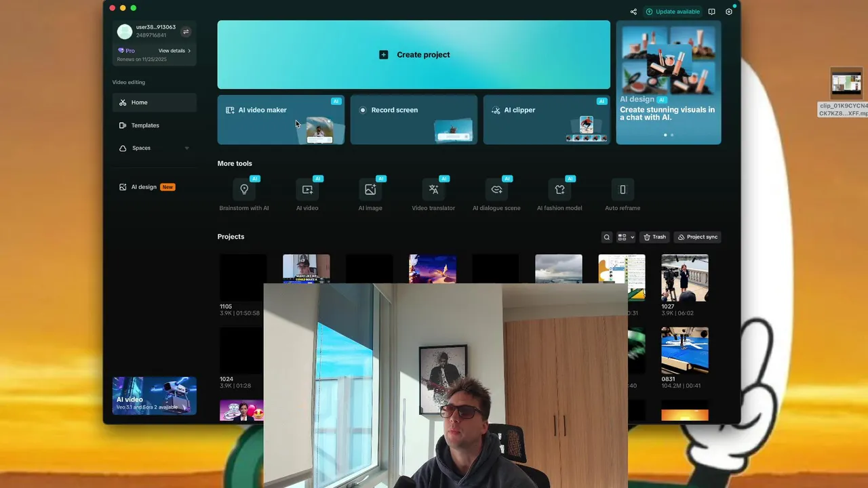Click 'Renews on 11/25/2025' text
Image resolution: width=868 pixels, height=488 pixels.
pos(142,60)
